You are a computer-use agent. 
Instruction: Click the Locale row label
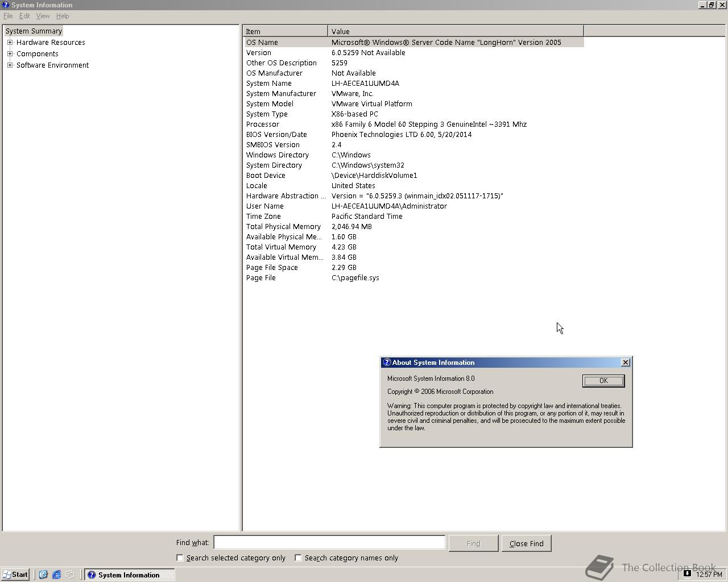[257, 185]
